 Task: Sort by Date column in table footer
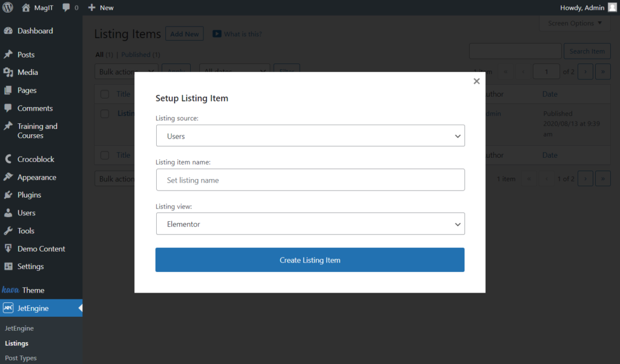pos(550,155)
